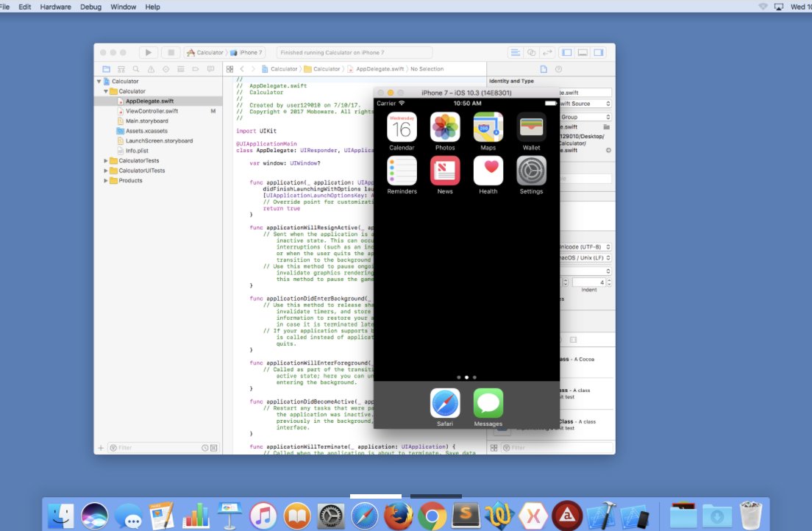Open the Text Encoding dropdown
The image size is (812, 531).
pos(585,246)
